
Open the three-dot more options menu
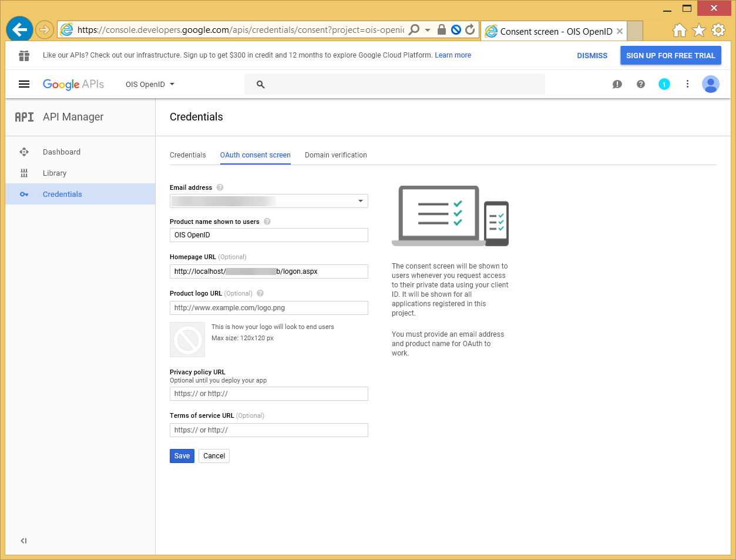tap(687, 84)
